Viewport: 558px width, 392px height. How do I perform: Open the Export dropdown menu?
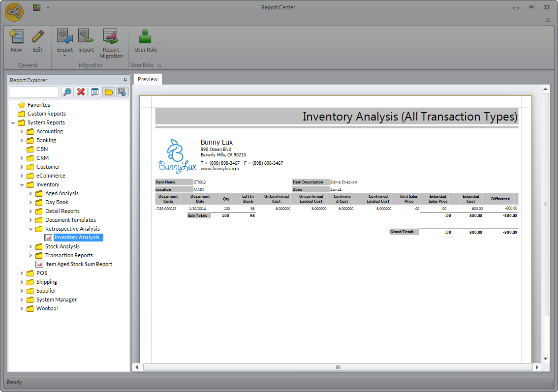coord(65,56)
